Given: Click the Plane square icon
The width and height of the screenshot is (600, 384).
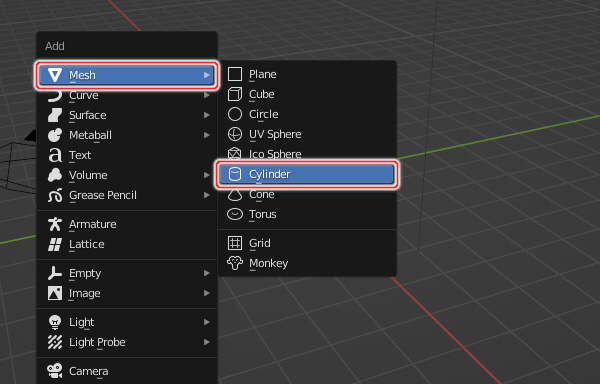Looking at the screenshot, I should [235, 74].
